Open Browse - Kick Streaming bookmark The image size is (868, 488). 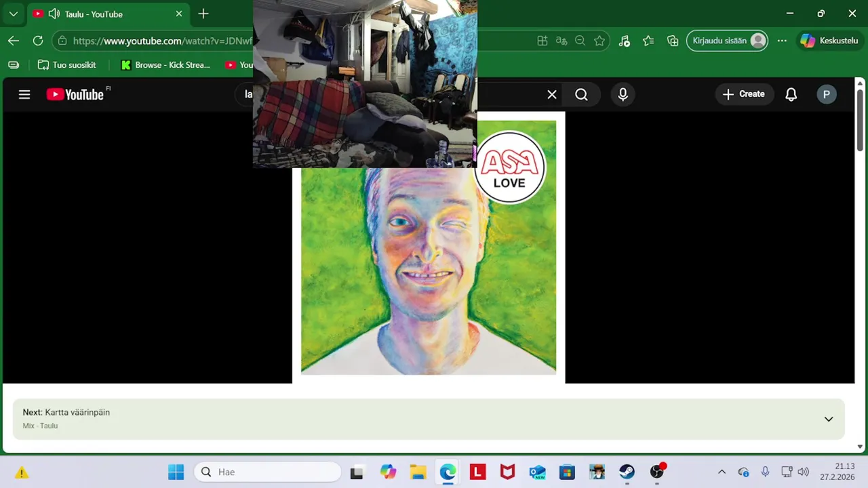click(165, 65)
